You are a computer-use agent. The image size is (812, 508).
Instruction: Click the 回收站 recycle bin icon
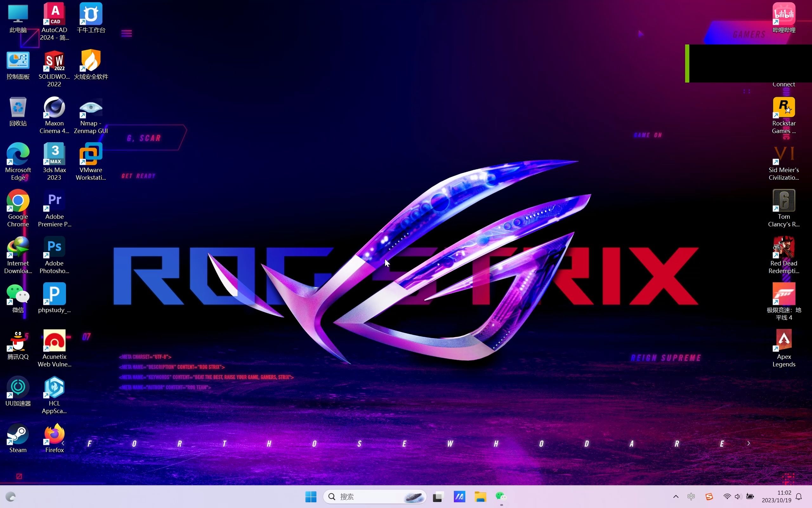18,112
